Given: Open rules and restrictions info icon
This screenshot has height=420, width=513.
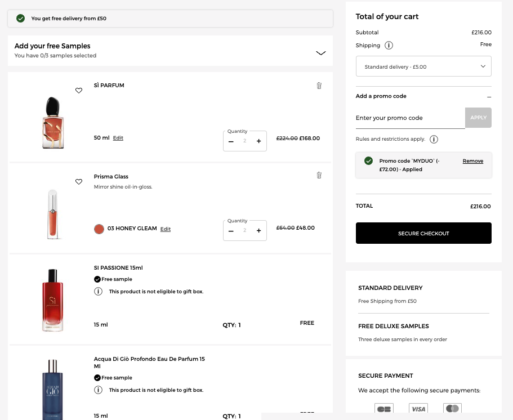Looking at the screenshot, I should (434, 139).
